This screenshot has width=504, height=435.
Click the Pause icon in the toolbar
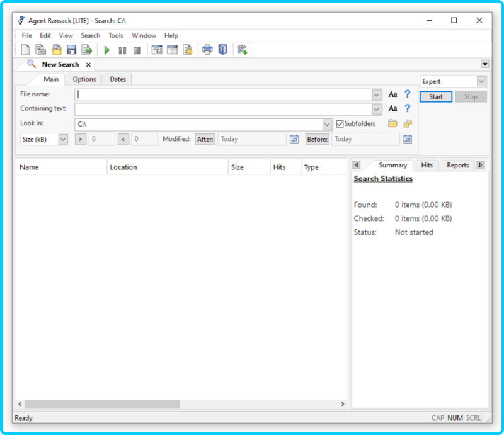click(122, 50)
